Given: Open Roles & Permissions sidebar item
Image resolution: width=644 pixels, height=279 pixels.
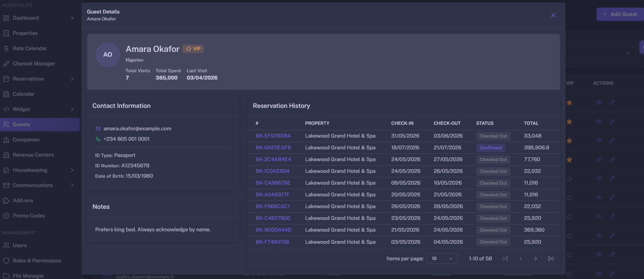Looking at the screenshot, I should pos(40,261).
